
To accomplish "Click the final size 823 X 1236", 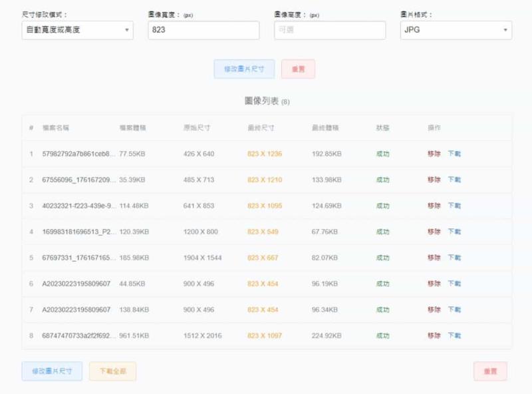I will pyautogui.click(x=265, y=154).
